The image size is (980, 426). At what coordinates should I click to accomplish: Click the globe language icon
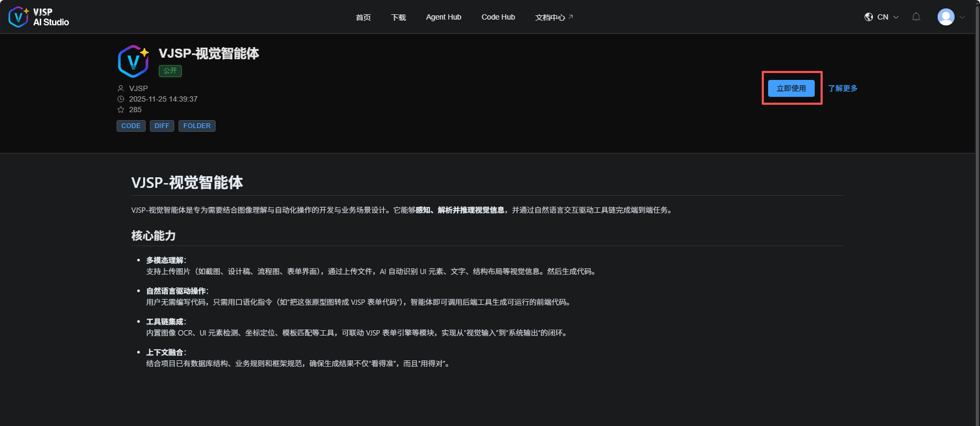coord(869,17)
